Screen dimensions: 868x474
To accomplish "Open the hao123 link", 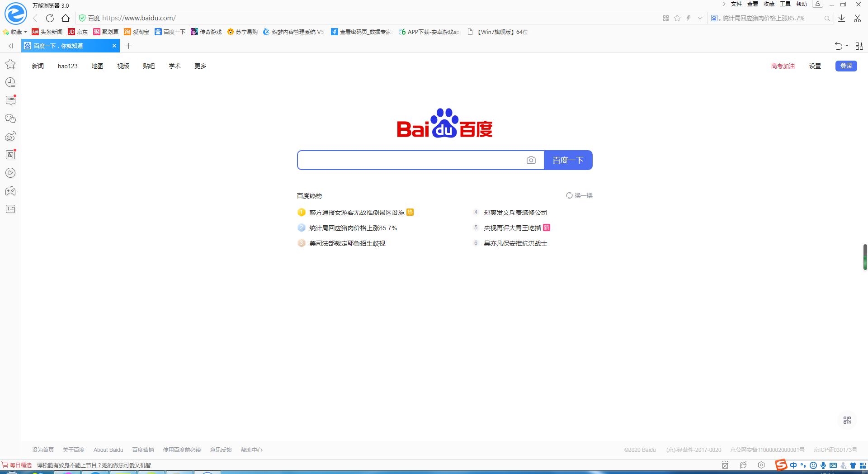I will pyautogui.click(x=68, y=66).
